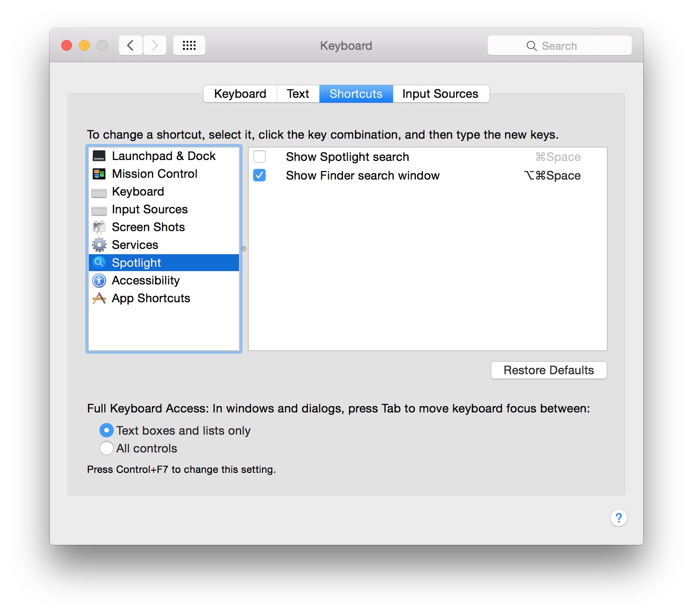Click the Show All preferences grid icon
693x616 pixels.
pos(189,45)
